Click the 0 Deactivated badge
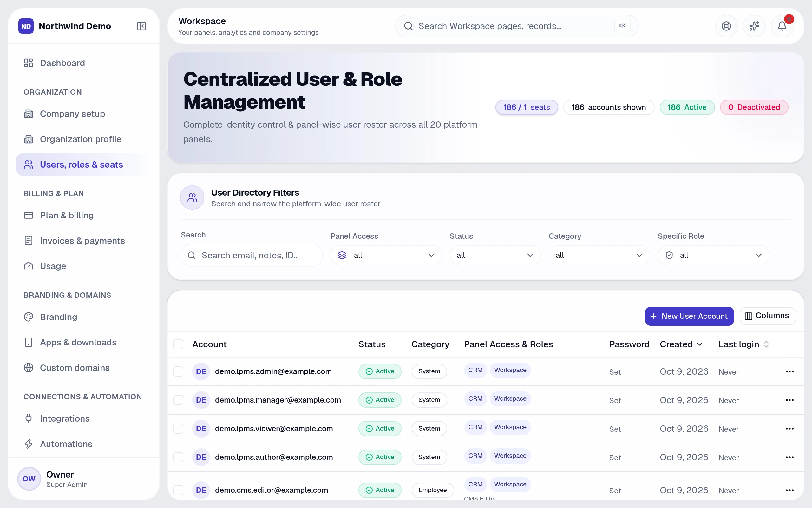The width and height of the screenshot is (812, 508). [754, 107]
